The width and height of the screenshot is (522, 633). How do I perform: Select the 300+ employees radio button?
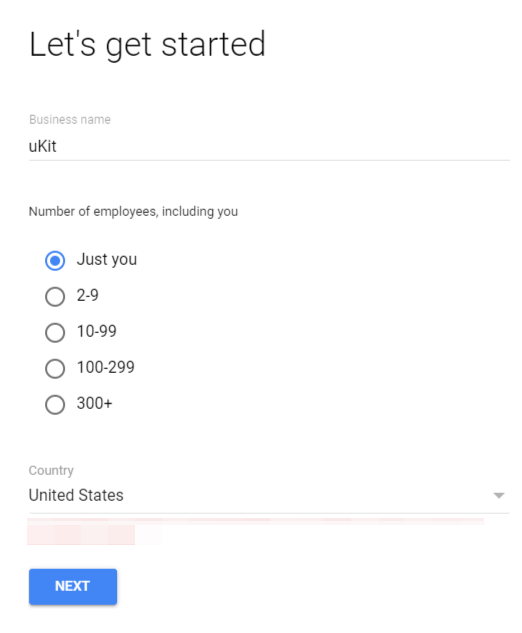coord(55,405)
